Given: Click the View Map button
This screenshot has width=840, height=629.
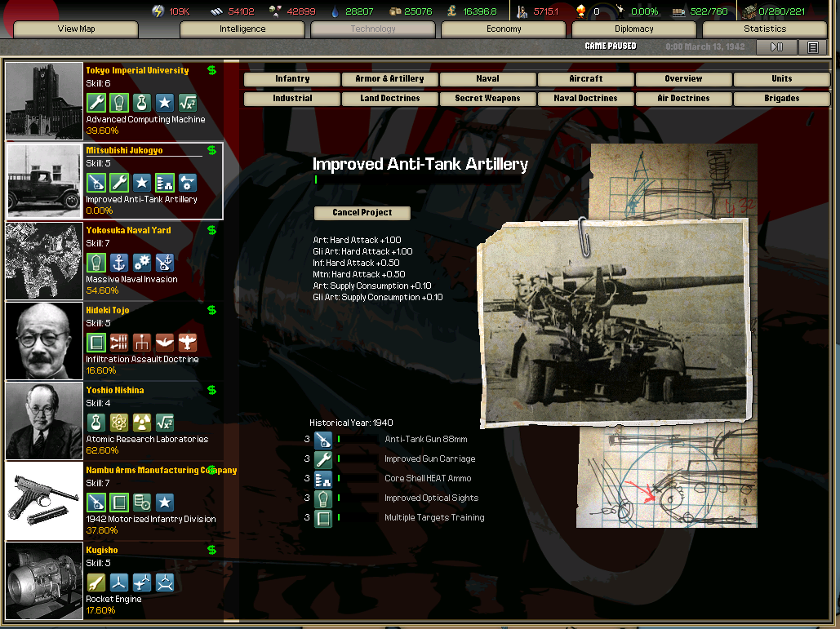Looking at the screenshot, I should pyautogui.click(x=76, y=29).
